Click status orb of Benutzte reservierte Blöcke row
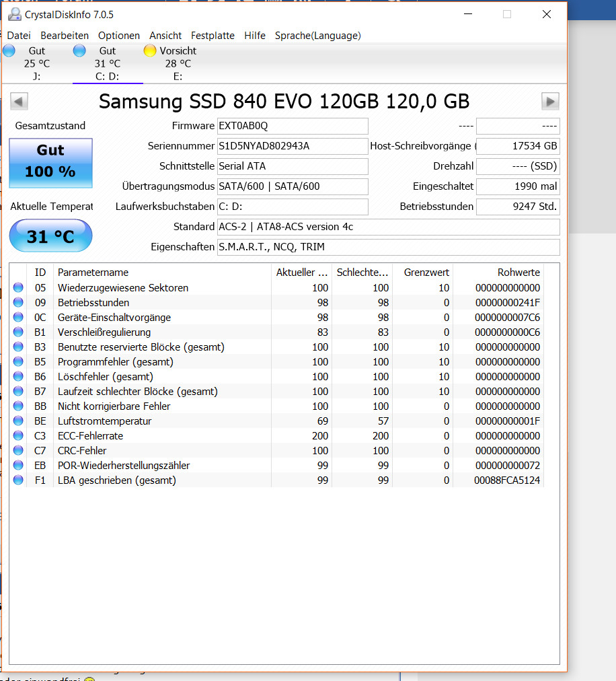This screenshot has width=616, height=681. [x=18, y=347]
